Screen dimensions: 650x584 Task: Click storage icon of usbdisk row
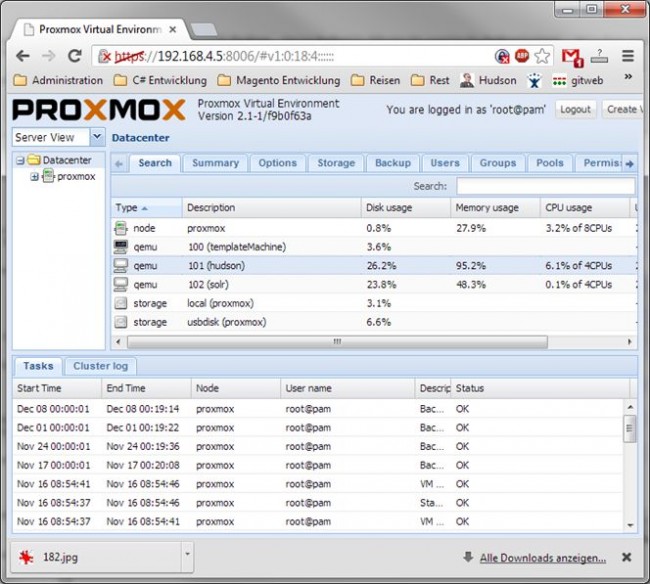point(121,322)
